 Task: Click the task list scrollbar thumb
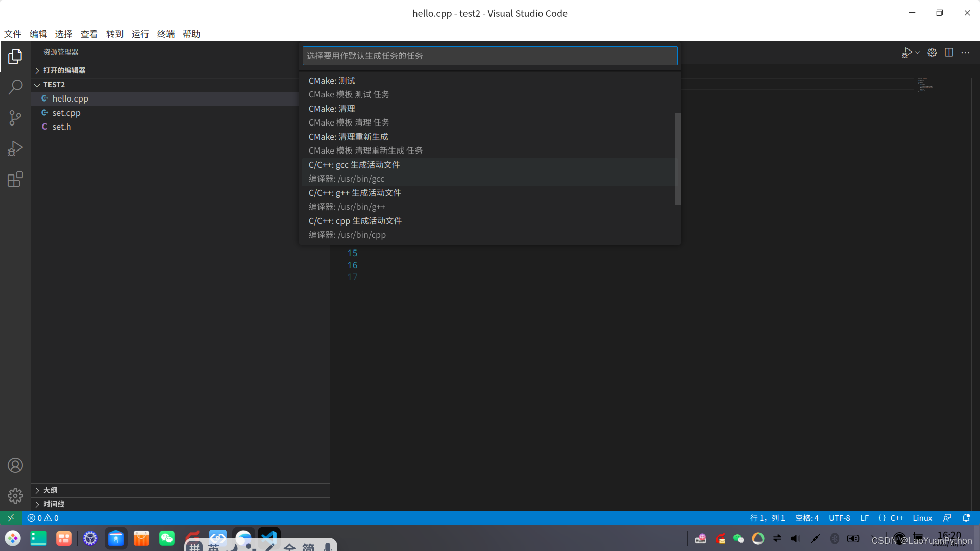(678, 158)
